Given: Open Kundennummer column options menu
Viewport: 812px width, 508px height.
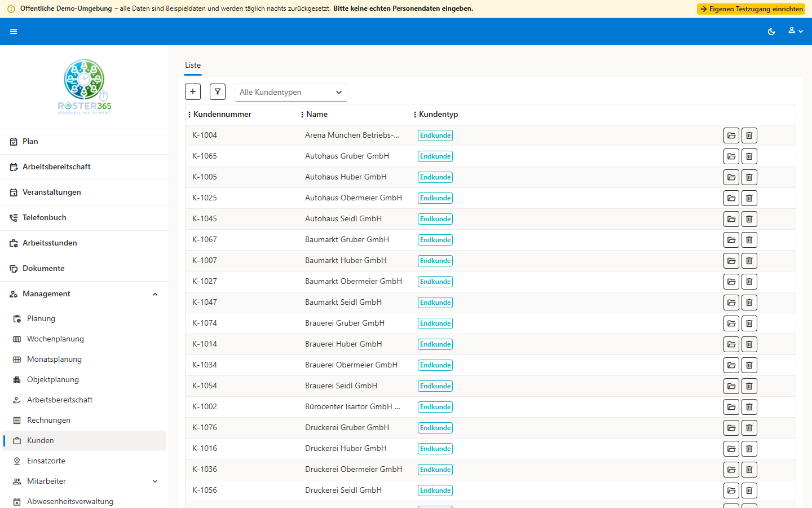Looking at the screenshot, I should 189,115.
